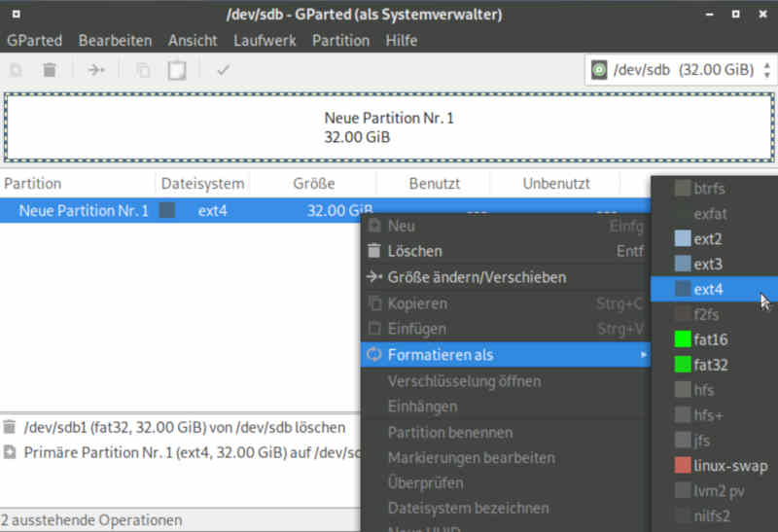
Task: Click the new partition toolbar icon
Action: pyautogui.click(x=16, y=70)
